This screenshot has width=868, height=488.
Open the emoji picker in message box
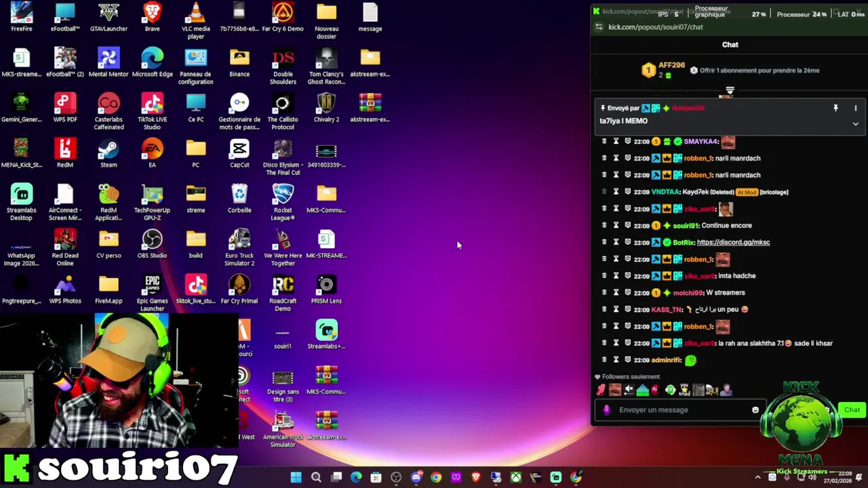[755, 409]
